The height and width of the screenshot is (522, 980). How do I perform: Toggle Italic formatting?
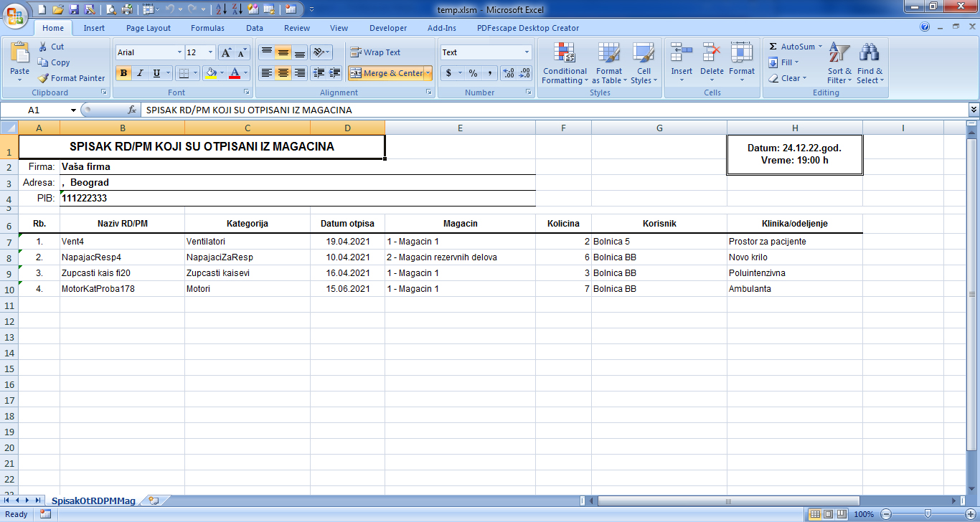point(140,73)
